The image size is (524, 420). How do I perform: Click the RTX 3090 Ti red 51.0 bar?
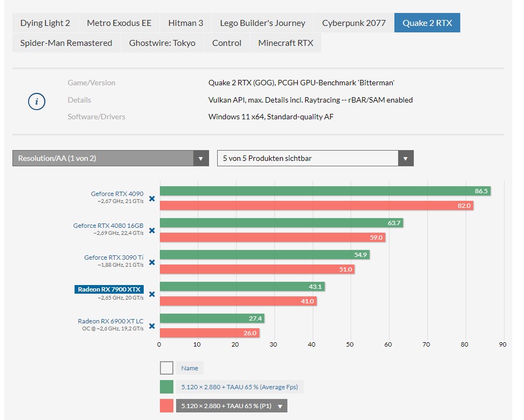click(x=257, y=269)
